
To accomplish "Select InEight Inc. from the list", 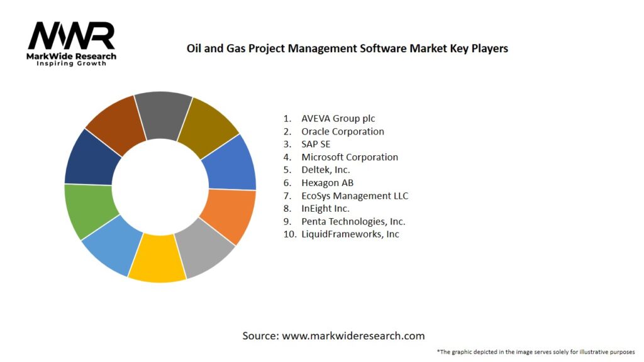I will point(325,208).
